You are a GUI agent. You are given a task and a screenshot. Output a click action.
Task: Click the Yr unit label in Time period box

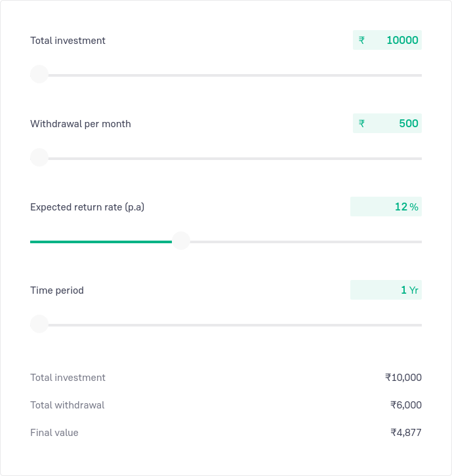(414, 290)
